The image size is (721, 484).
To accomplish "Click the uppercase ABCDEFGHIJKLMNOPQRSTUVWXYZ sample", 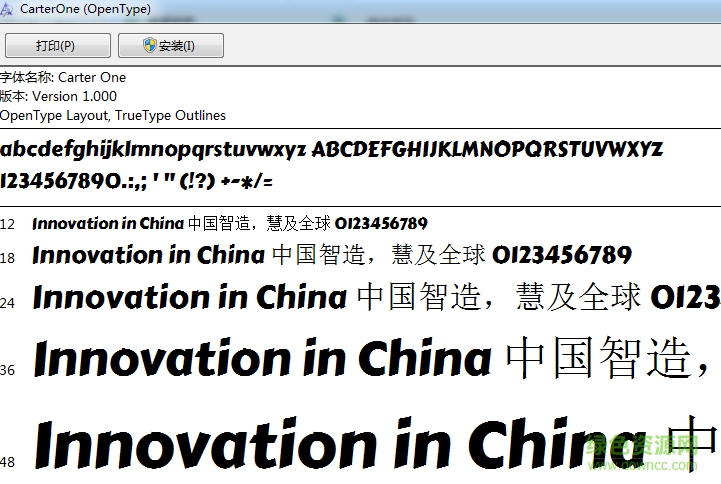I will click(x=487, y=149).
